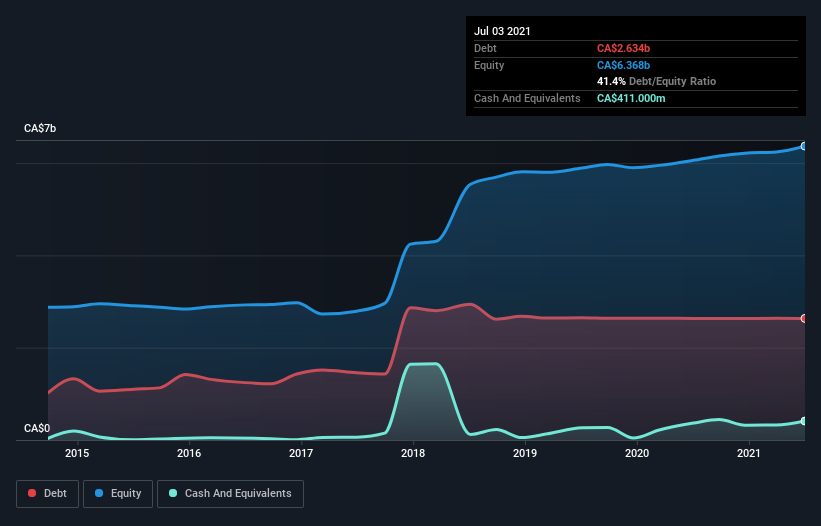Click the Jul 03 2021 tooltip date

click(x=502, y=31)
